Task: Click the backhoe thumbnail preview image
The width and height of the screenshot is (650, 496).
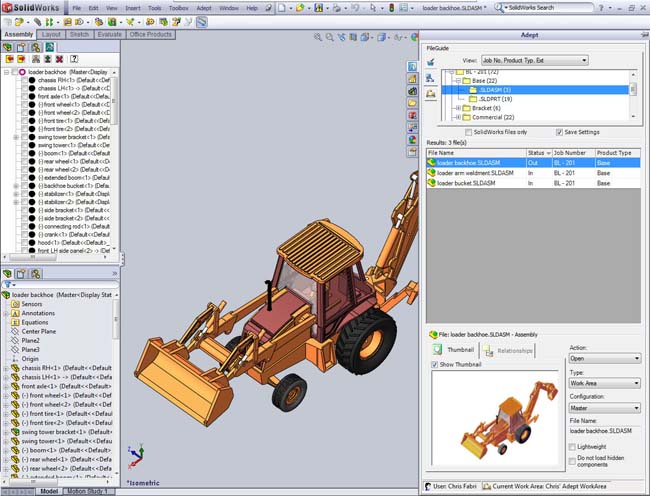Action: coord(497,419)
